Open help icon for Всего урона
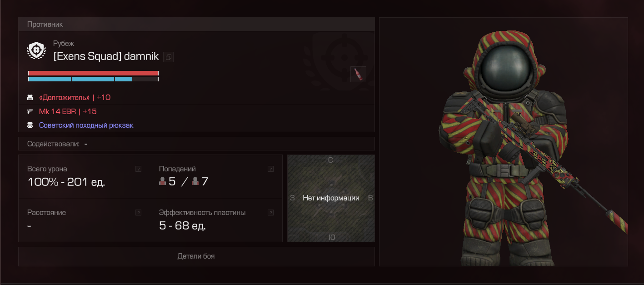644x285 pixels. click(x=138, y=169)
